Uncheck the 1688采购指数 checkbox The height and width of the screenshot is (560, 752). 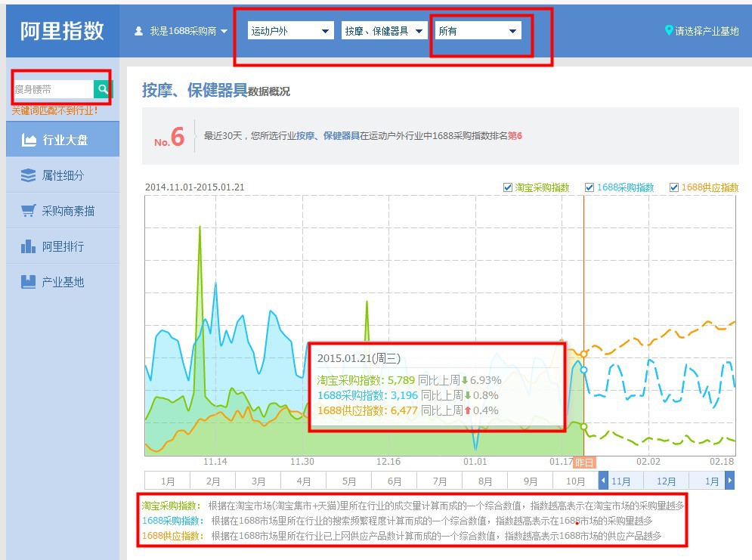590,187
